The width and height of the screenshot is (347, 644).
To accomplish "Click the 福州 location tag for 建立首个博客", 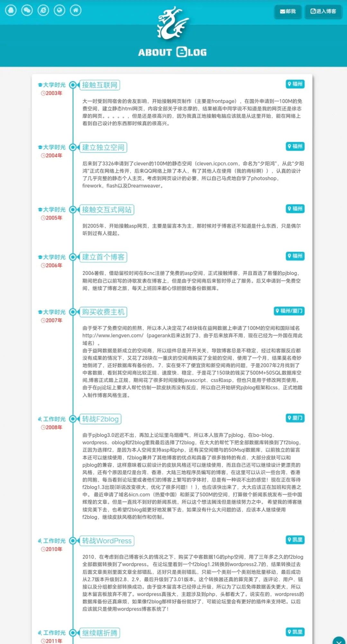I will click(295, 256).
